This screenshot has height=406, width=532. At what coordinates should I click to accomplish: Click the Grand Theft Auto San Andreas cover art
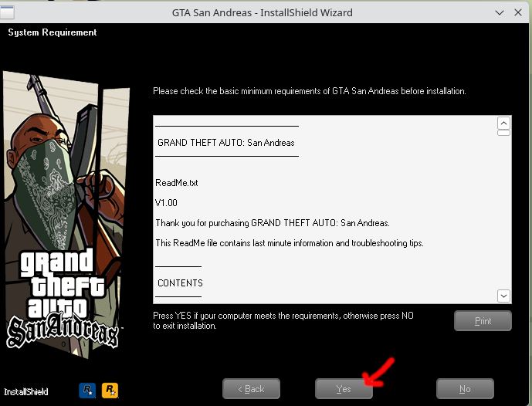66,214
